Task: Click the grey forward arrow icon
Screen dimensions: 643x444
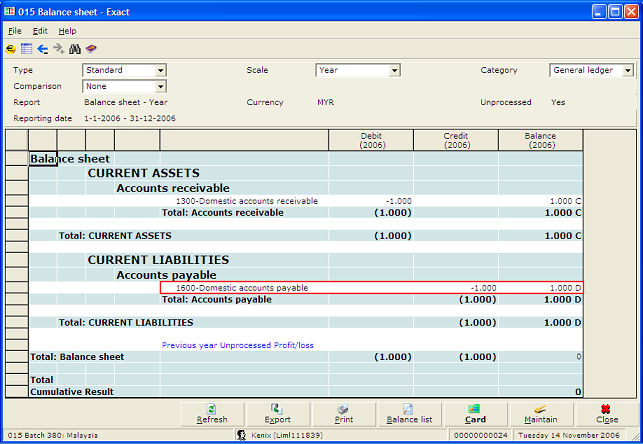Action: 59,48
